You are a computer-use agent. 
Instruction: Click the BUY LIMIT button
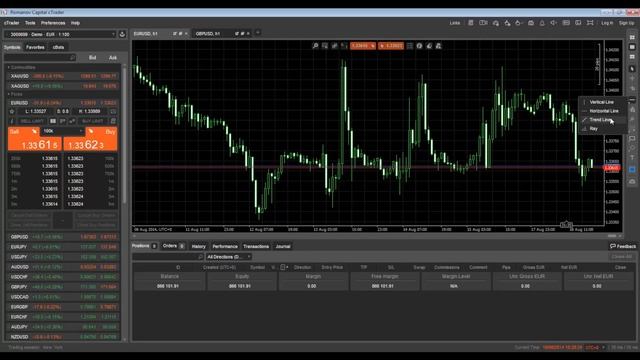pos(93,121)
